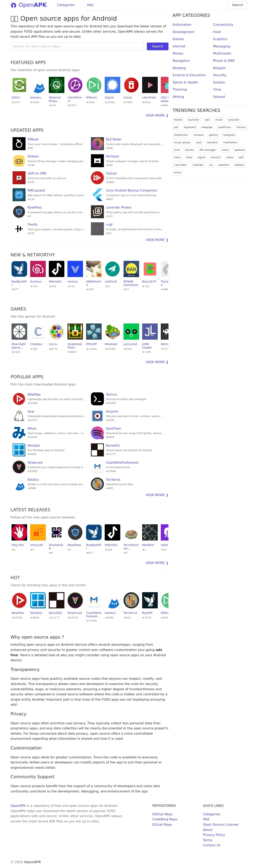Open the Signal app icon

[112, 85]
